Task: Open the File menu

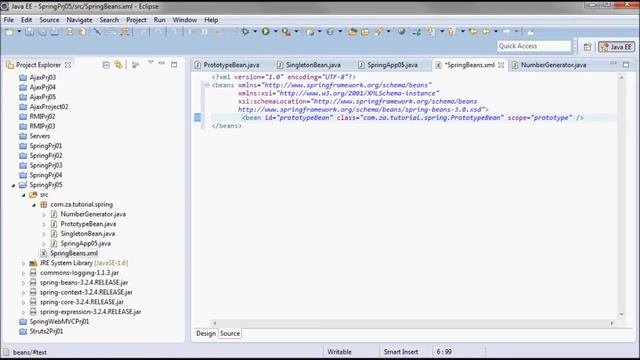Action: tap(9, 20)
